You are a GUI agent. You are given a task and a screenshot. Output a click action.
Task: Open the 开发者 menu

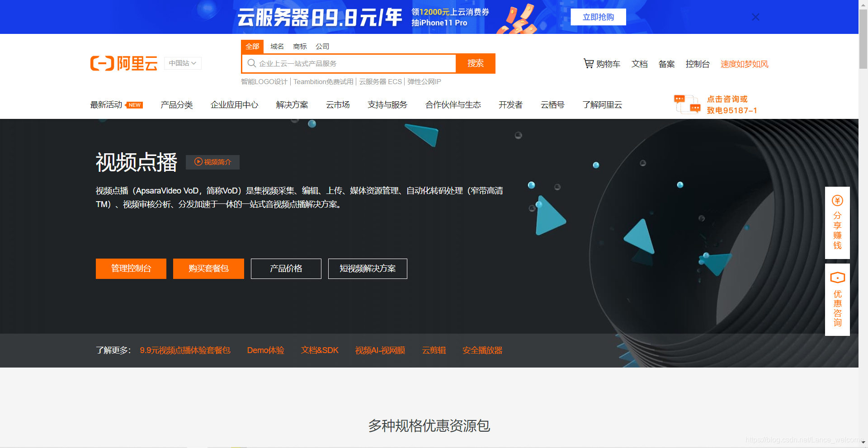click(510, 105)
